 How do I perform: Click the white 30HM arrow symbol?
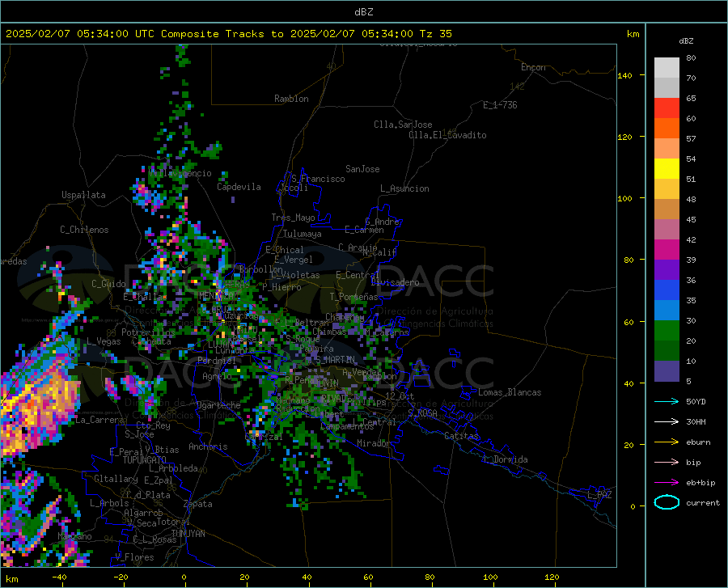coord(667,422)
